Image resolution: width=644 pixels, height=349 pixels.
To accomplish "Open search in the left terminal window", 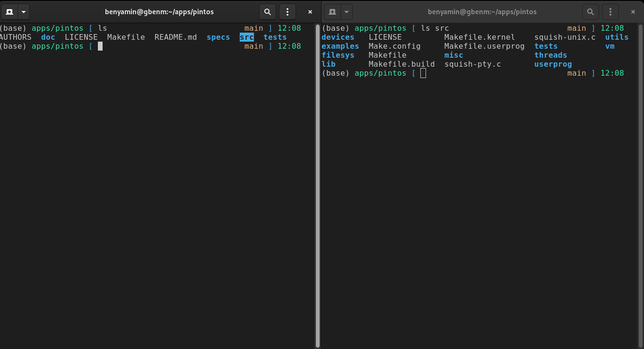I will tap(268, 12).
